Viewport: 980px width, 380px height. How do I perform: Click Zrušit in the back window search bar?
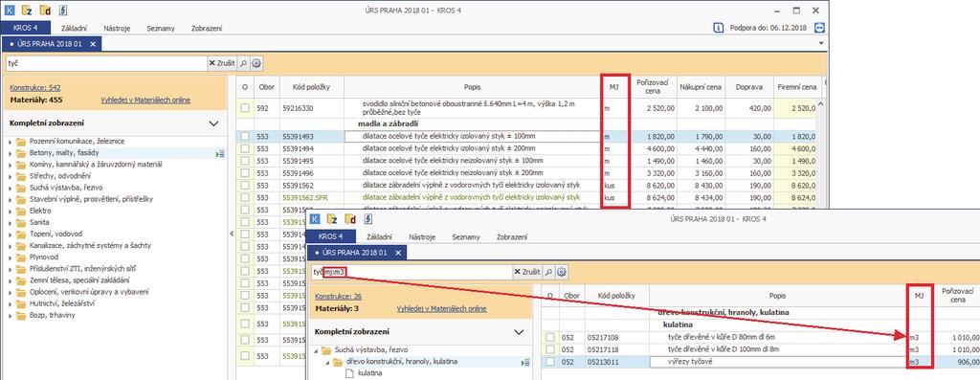(222, 63)
